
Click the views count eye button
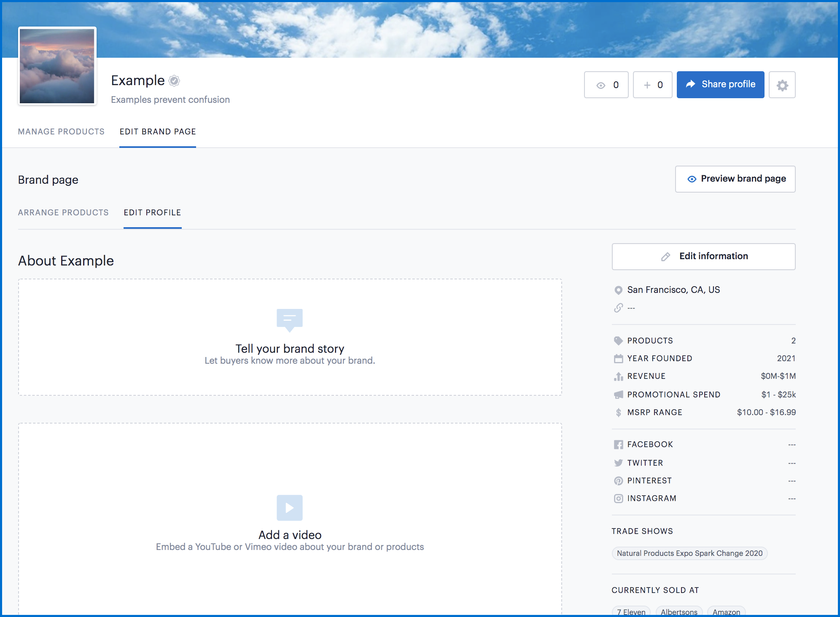[606, 85]
